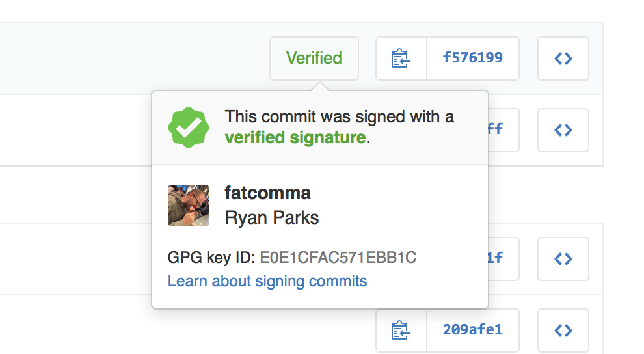Screen dimensions: 644x354
Task: Open commit 209afe1
Action: [472, 331]
